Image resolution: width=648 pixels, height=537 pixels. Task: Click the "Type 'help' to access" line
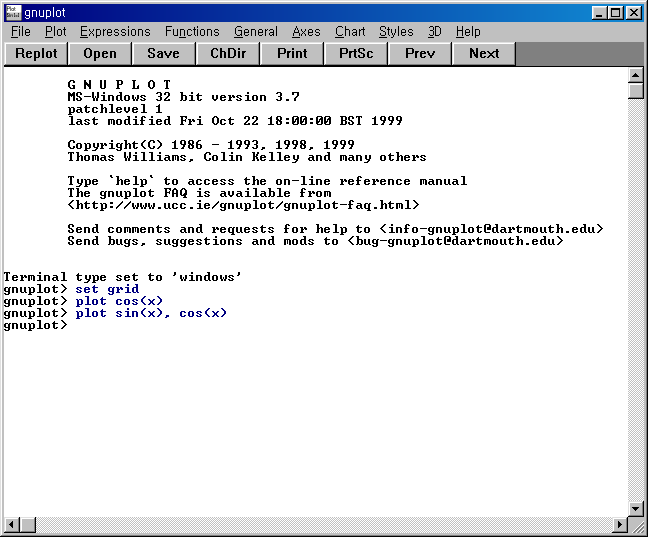click(x=267, y=181)
